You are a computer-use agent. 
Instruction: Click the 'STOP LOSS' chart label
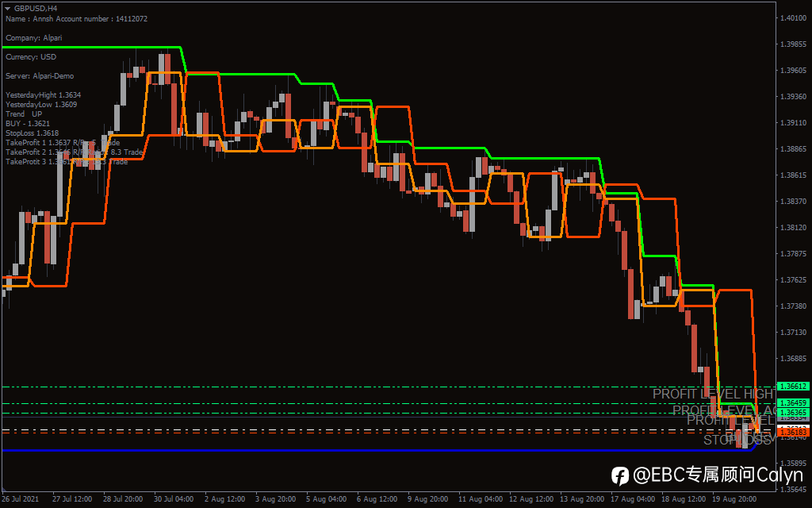pos(739,440)
